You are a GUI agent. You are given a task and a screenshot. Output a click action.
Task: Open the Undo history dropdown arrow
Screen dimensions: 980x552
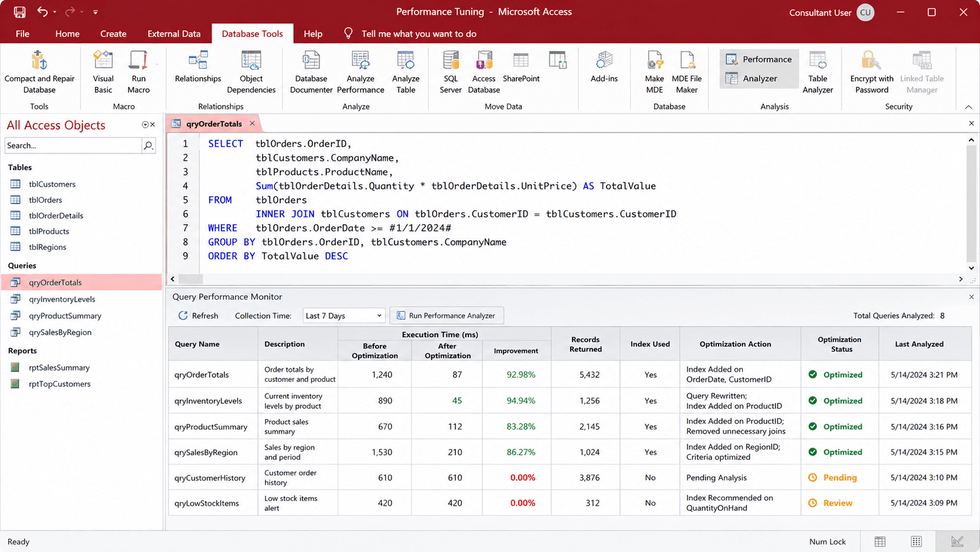[x=55, y=12]
